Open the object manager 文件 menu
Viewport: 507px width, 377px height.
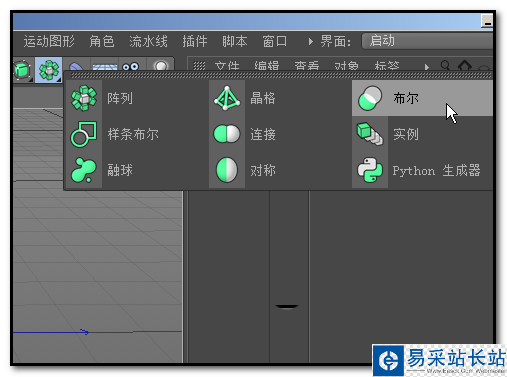pyautogui.click(x=227, y=66)
